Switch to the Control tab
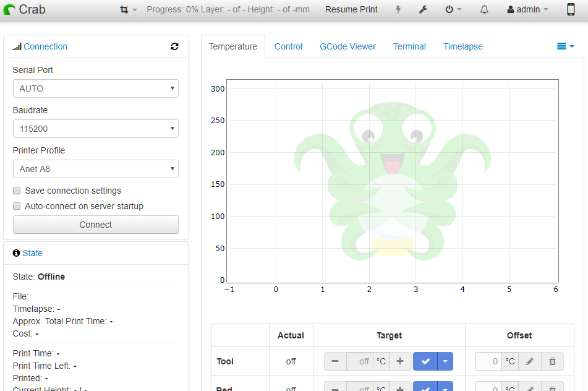 click(288, 46)
